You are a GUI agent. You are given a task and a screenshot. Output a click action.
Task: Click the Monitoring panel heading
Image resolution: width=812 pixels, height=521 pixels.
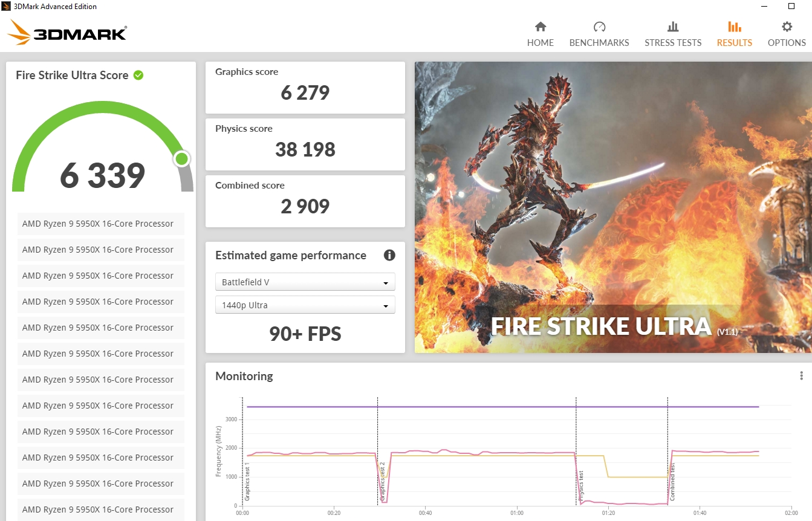(x=244, y=376)
